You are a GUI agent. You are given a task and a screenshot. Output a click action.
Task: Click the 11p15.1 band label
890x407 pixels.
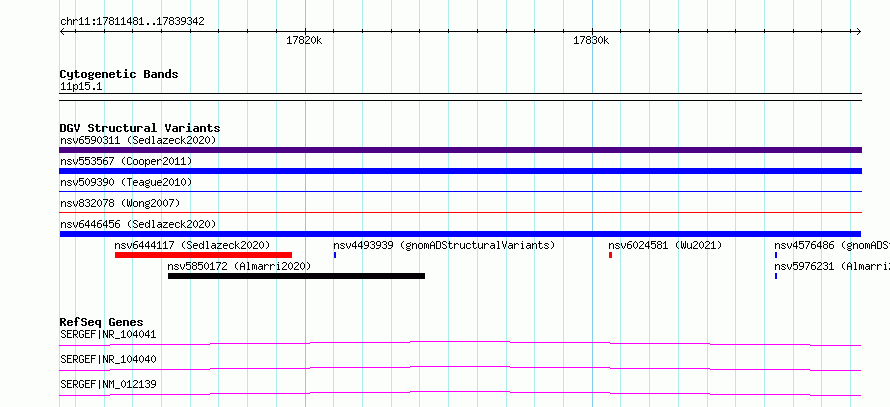point(81,87)
